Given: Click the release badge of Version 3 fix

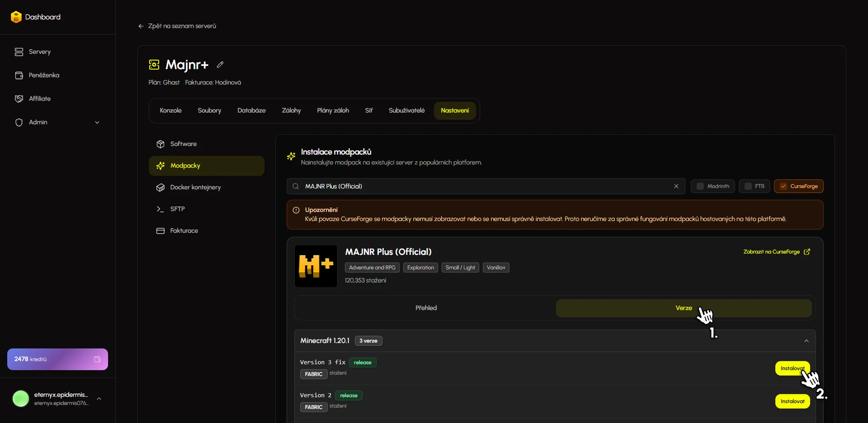Looking at the screenshot, I should [363, 362].
